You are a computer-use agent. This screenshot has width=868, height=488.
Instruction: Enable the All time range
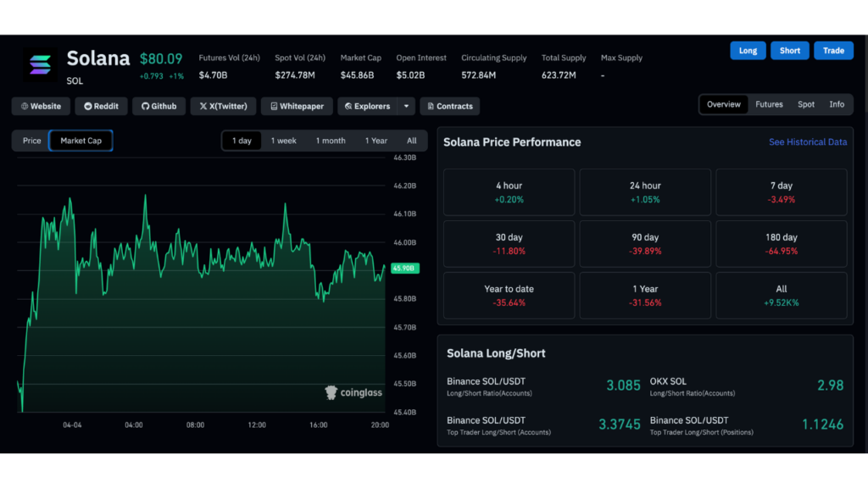[x=411, y=140]
